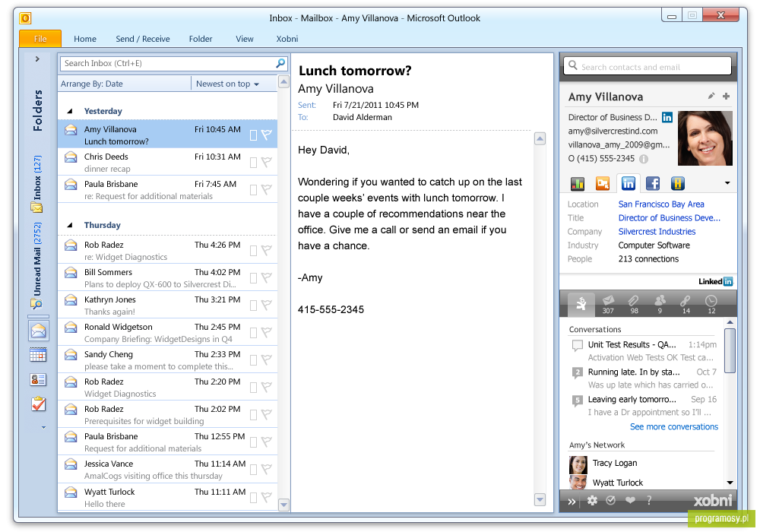Click the Xobni conversations scrollbar thumb
This screenshot has width=760, height=532.
click(x=730, y=351)
